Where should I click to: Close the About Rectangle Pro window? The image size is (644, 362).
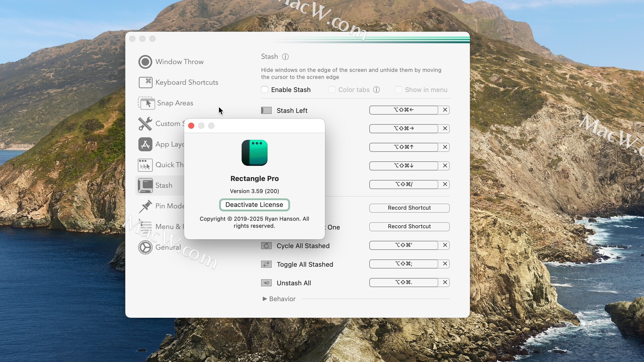[x=191, y=126]
